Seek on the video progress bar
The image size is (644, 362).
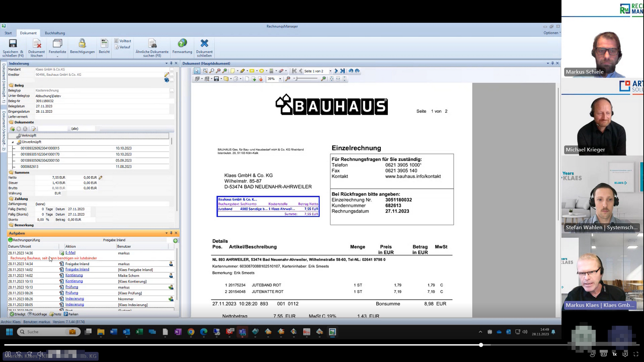tap(321, 345)
